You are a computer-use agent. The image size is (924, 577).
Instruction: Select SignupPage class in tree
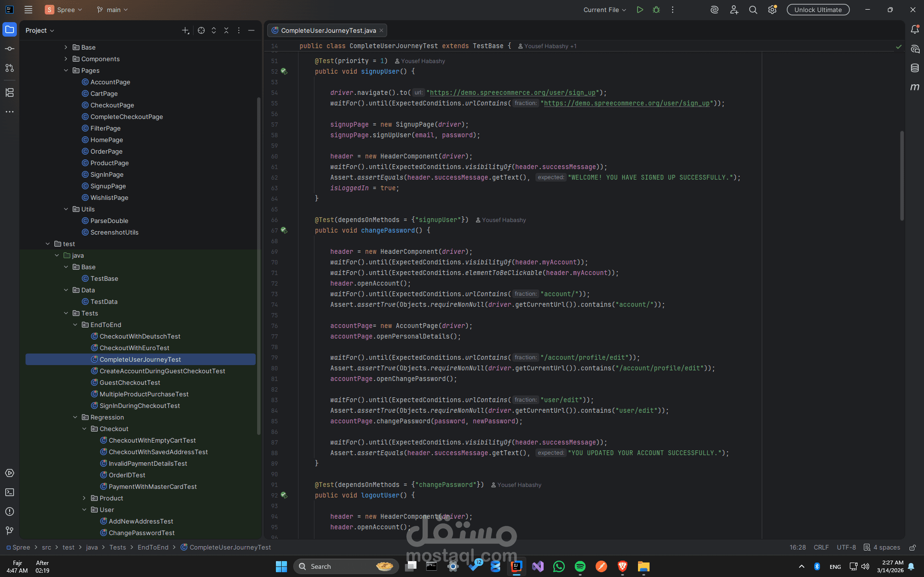coord(108,186)
